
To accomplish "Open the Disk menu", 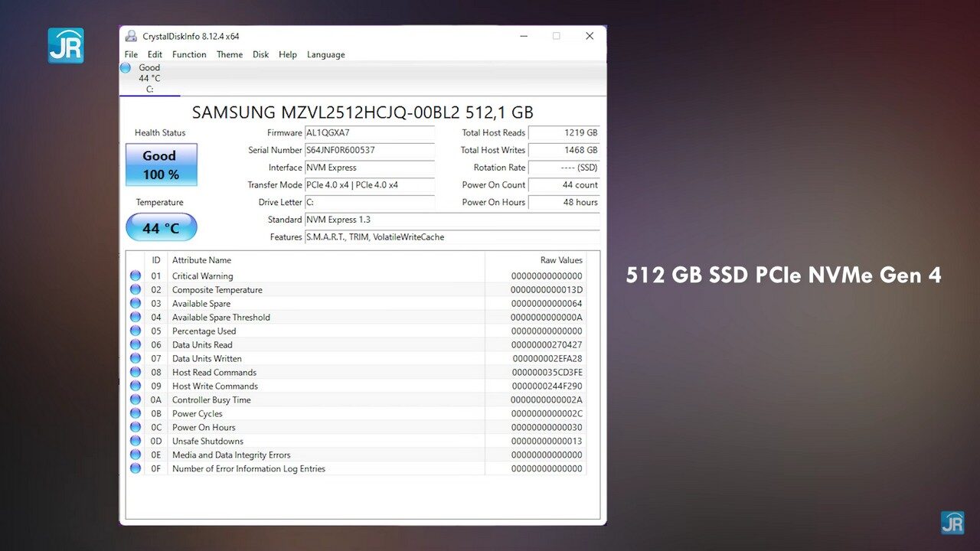I will [260, 54].
